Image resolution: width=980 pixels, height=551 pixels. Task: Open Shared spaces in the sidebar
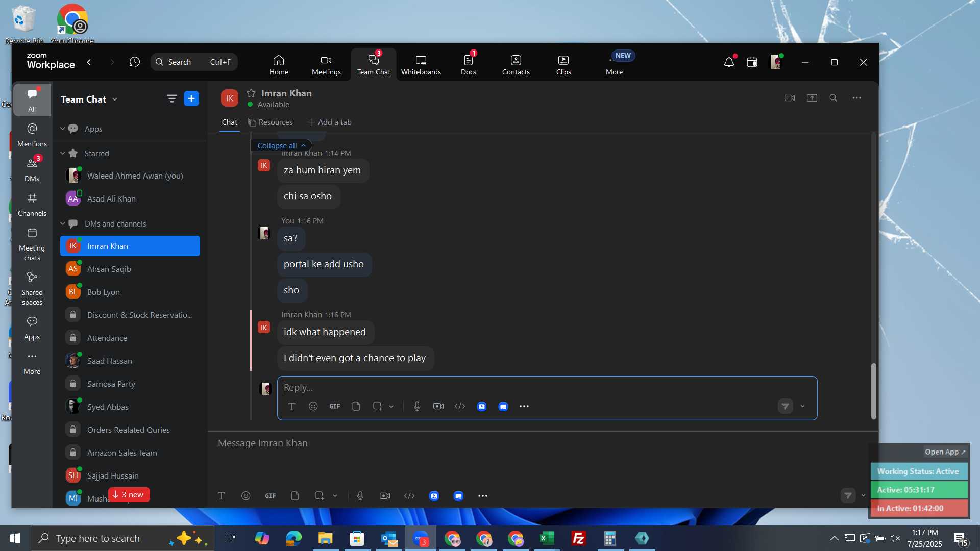click(32, 289)
